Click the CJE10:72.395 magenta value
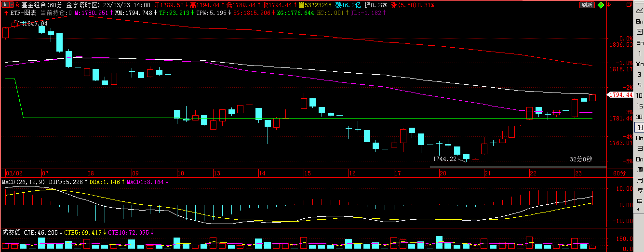The height and width of the screenshot is (252, 644). click(130, 232)
